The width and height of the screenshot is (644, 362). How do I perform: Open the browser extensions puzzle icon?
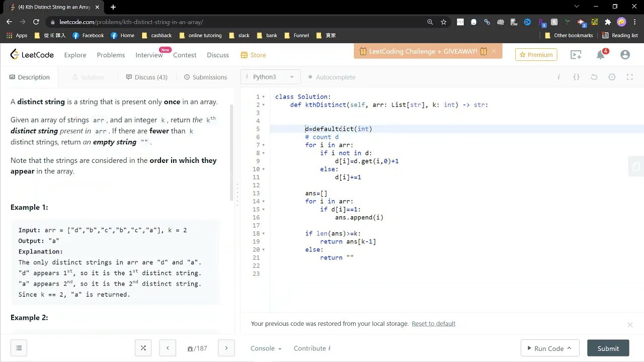point(608,22)
